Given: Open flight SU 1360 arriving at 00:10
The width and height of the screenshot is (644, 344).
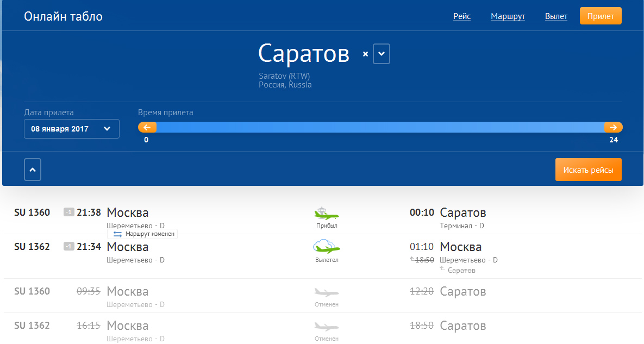Looking at the screenshot, I should point(32,212).
